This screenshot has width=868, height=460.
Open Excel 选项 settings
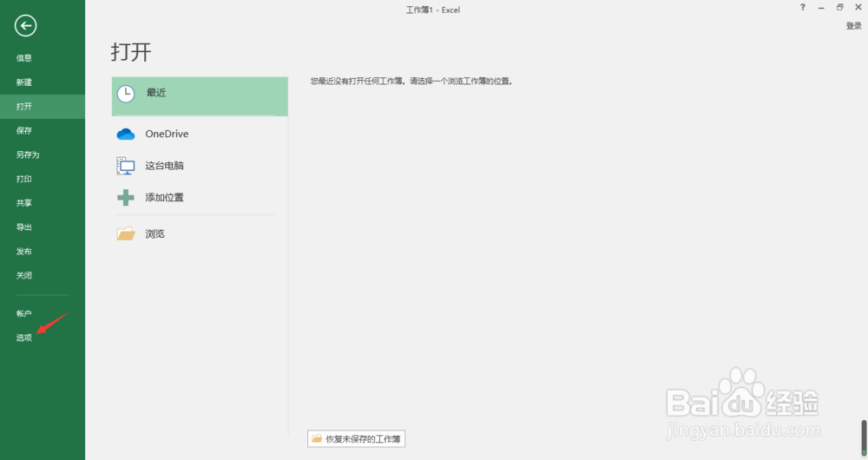23,338
